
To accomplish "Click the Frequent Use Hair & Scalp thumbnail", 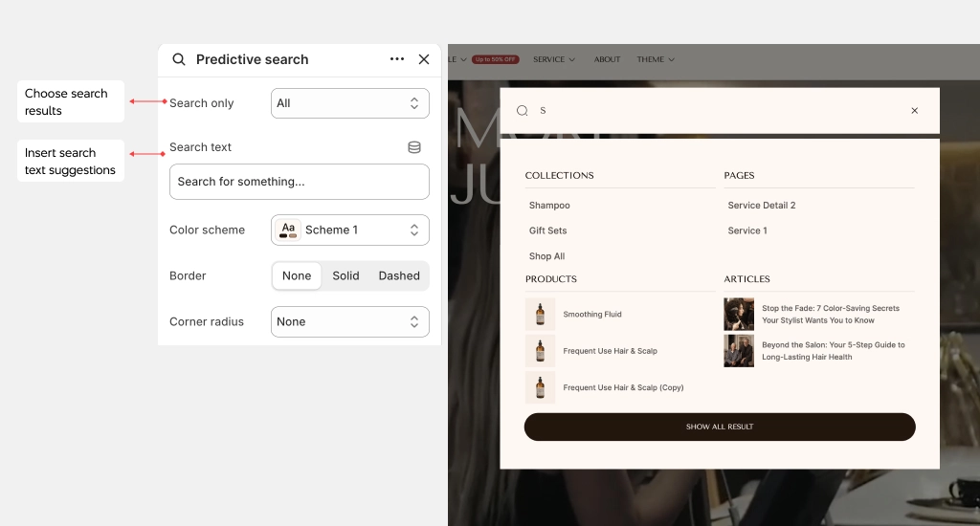I will (540, 351).
